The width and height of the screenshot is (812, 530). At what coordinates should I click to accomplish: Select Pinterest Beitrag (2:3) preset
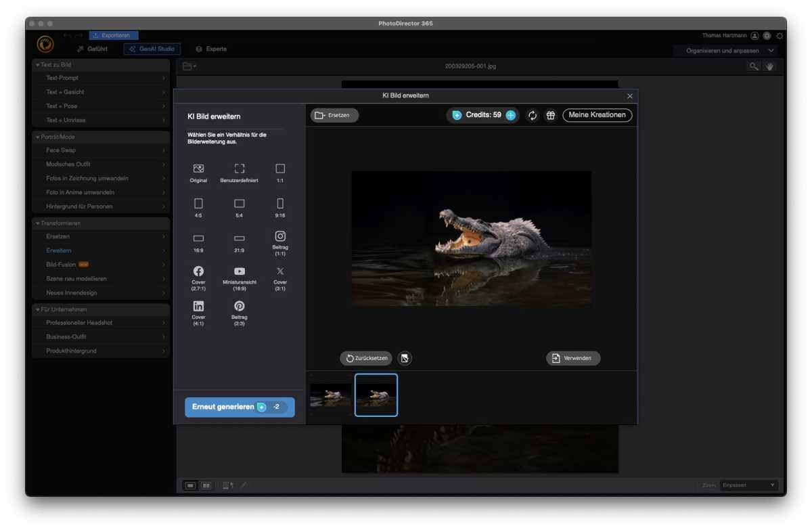pos(239,313)
